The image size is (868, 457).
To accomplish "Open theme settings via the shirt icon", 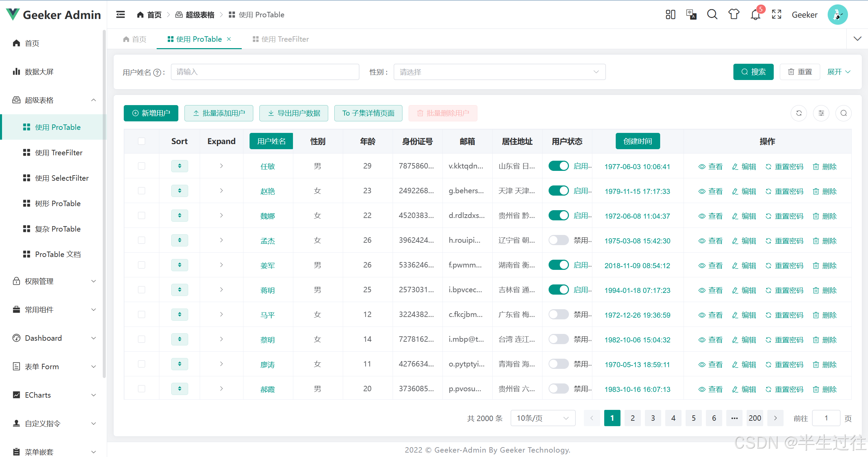I will click(x=734, y=15).
